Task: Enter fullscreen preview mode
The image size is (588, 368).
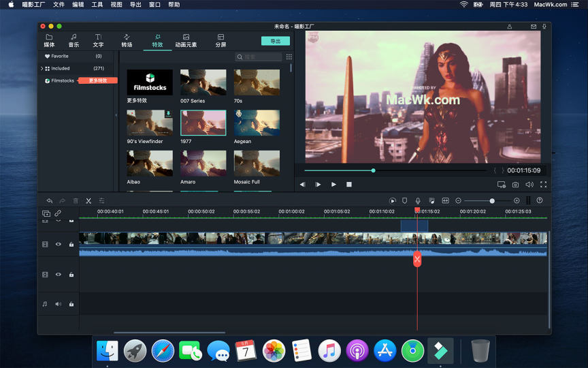Action: pyautogui.click(x=543, y=185)
